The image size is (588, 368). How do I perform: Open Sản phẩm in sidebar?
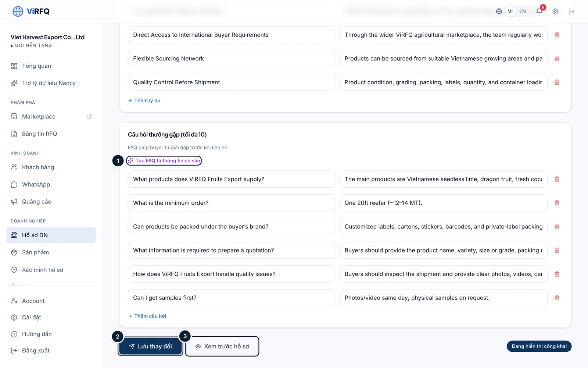point(51,252)
